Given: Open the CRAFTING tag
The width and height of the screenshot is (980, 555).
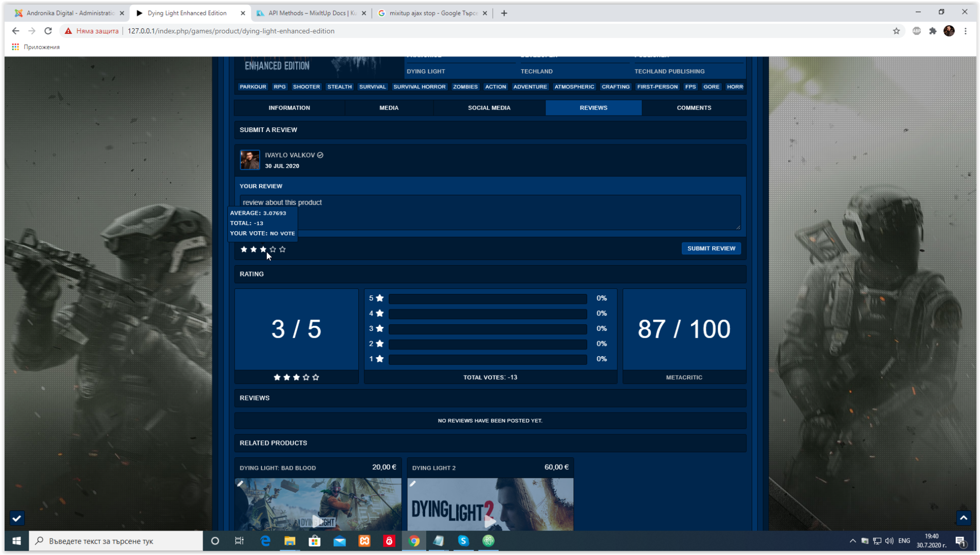Looking at the screenshot, I should point(616,87).
